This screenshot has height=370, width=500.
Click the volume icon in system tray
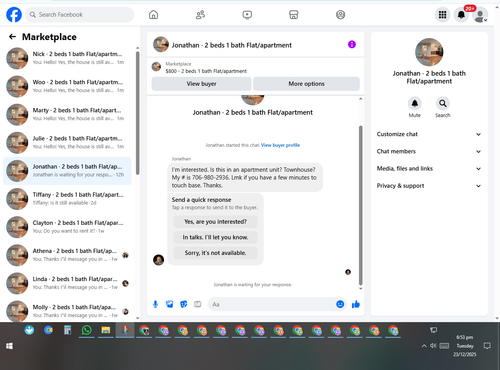point(433,346)
